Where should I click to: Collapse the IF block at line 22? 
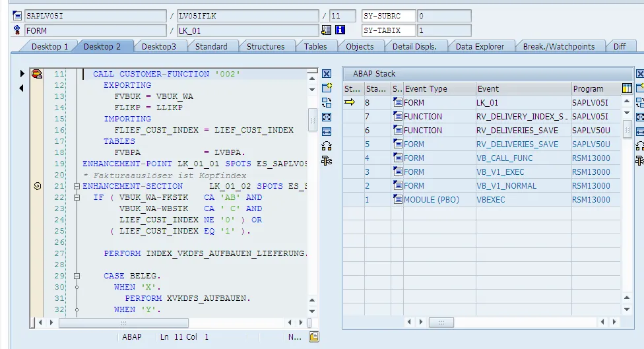pos(77,197)
